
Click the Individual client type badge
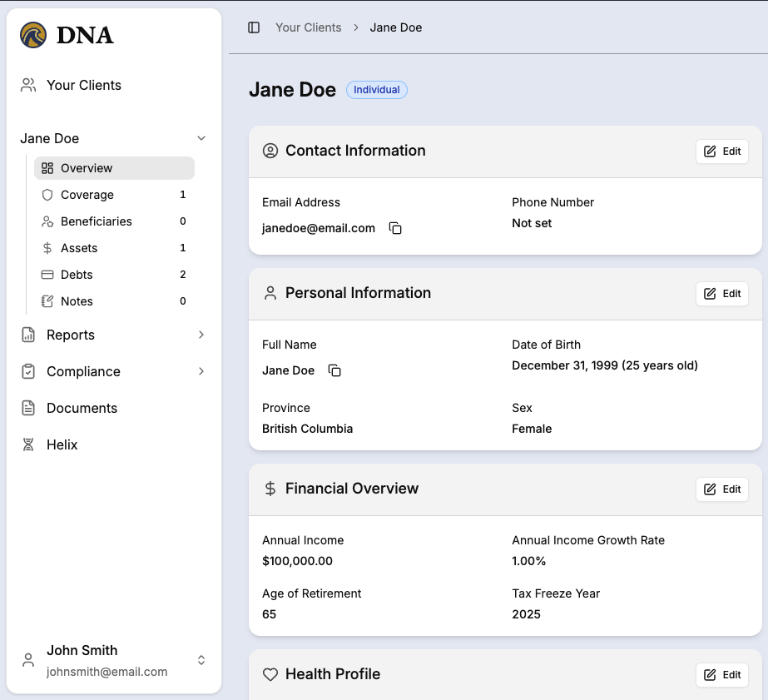pos(376,90)
